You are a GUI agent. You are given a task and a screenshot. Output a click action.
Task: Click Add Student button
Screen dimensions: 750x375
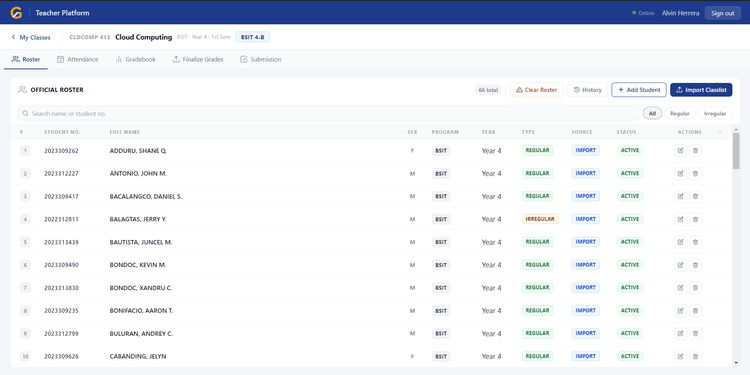(x=639, y=90)
